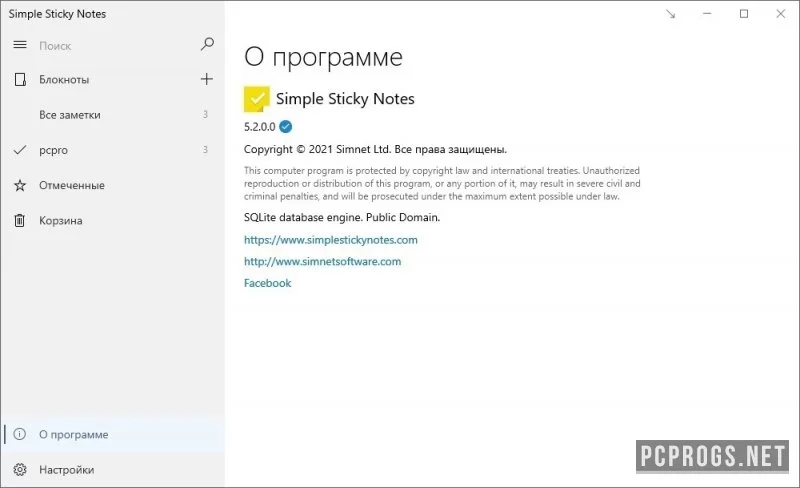Viewport: 800px width, 488px height.
Task: Minimize the Simple Sticky Notes window
Action: pos(707,14)
